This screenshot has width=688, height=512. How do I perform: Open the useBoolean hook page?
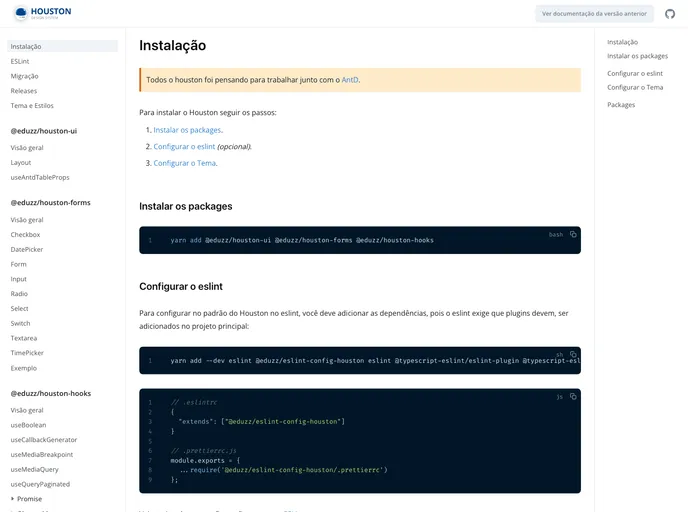pos(28,425)
